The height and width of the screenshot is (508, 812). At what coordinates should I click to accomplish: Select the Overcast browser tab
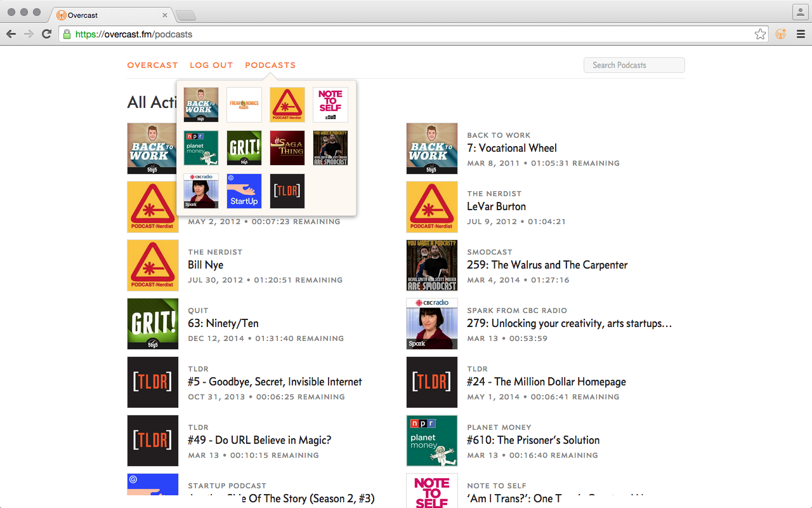click(111, 15)
